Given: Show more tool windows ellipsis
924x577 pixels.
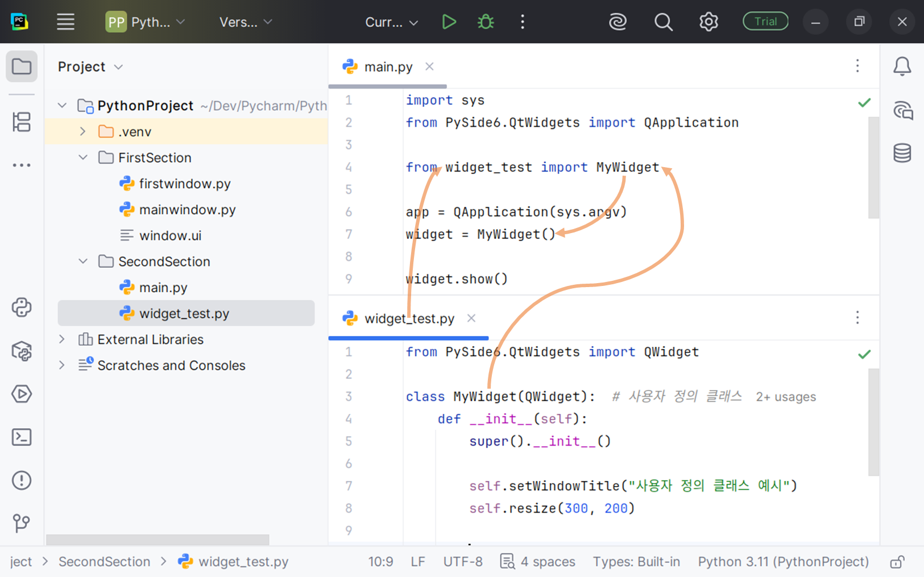Looking at the screenshot, I should pos(22,165).
